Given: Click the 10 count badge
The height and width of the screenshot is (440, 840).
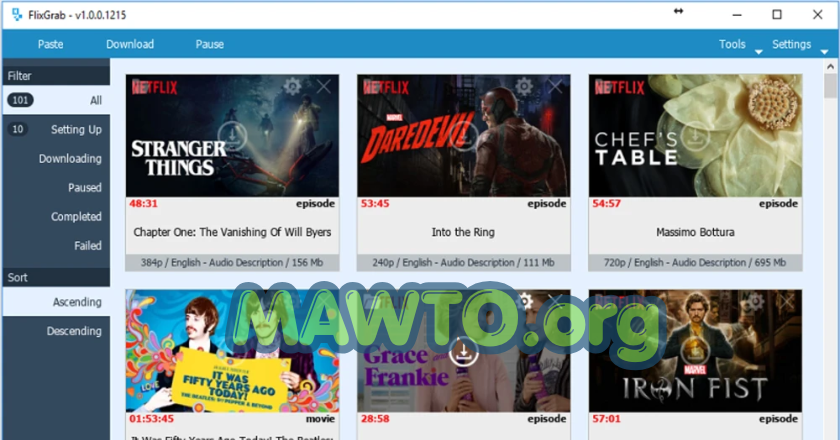Looking at the screenshot, I should click(x=18, y=129).
